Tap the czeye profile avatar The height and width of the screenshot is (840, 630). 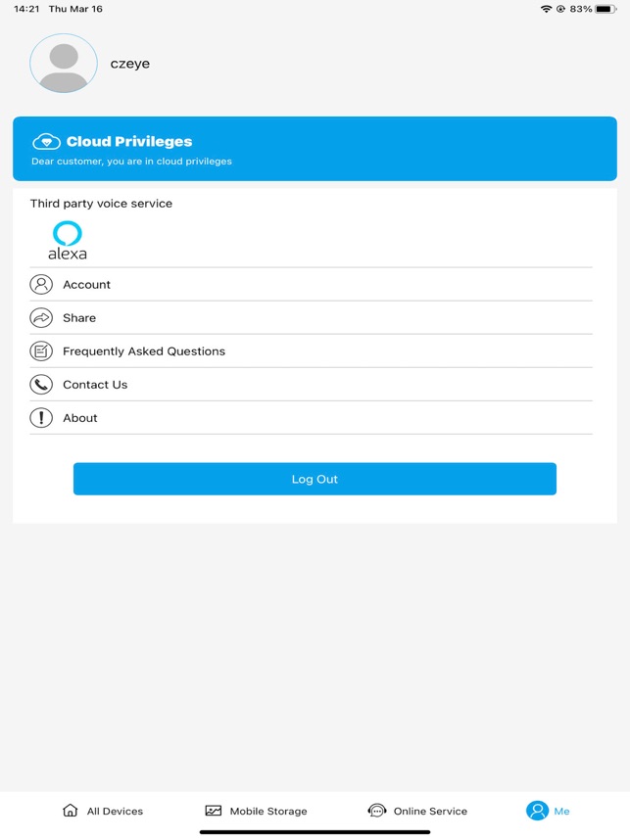[x=63, y=63]
